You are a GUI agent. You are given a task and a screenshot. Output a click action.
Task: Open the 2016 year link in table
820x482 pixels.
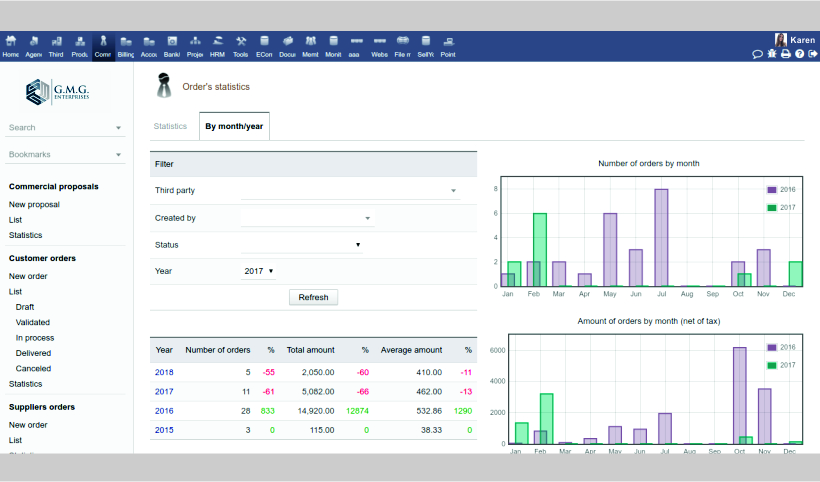(x=164, y=410)
